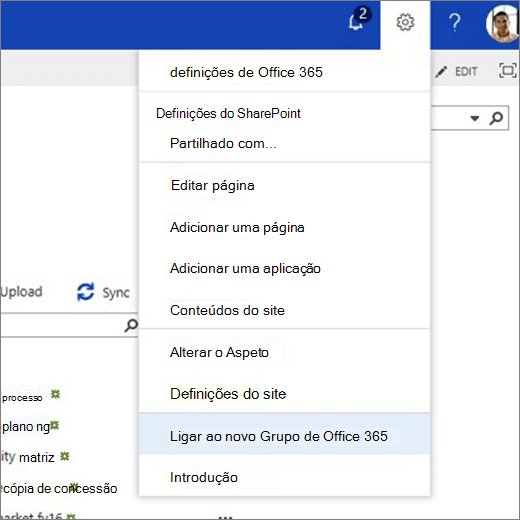520x520 pixels.
Task: Open the user profile picture
Action: pos(503,23)
